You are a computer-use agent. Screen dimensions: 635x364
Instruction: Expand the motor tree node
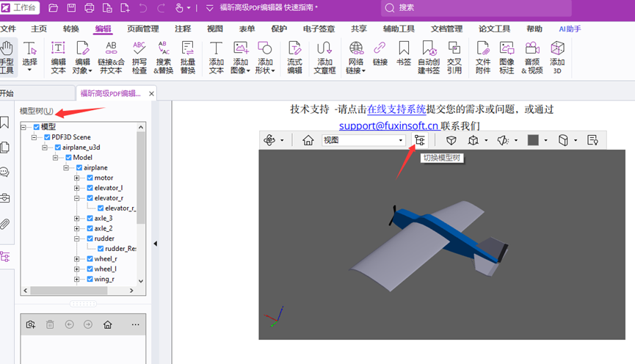coord(77,178)
